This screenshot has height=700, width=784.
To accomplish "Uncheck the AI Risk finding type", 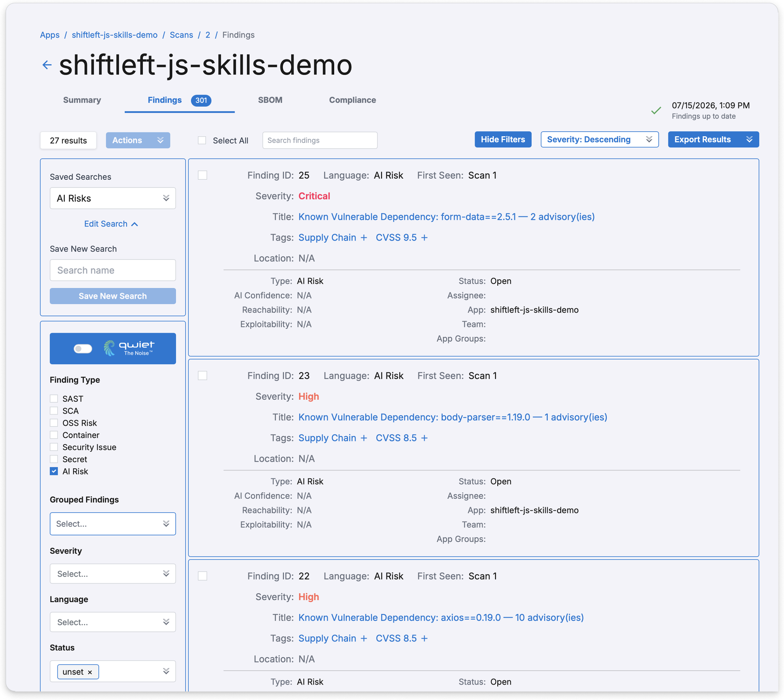I will [54, 472].
